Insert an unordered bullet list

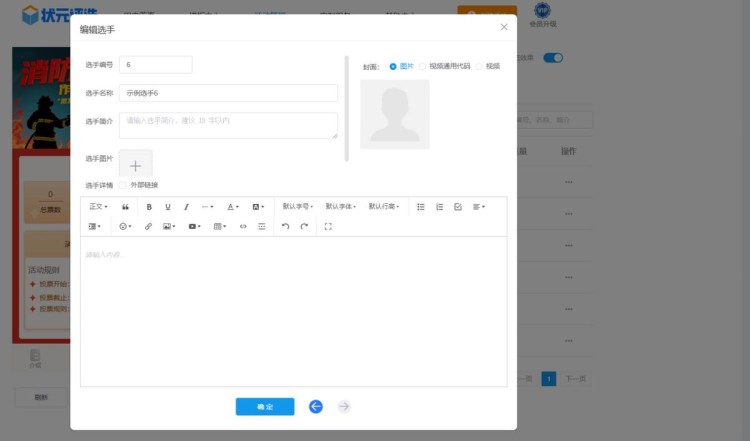[x=421, y=207]
